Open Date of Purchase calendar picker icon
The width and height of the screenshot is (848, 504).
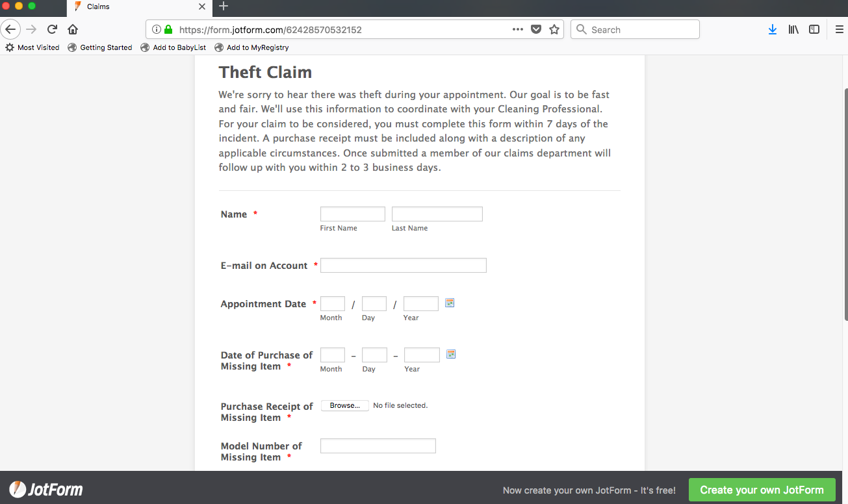(x=451, y=354)
